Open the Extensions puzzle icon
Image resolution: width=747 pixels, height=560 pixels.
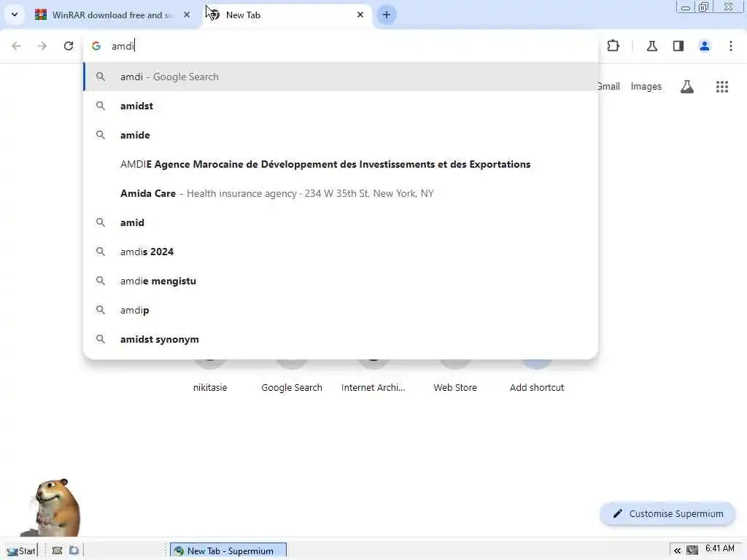coord(613,46)
